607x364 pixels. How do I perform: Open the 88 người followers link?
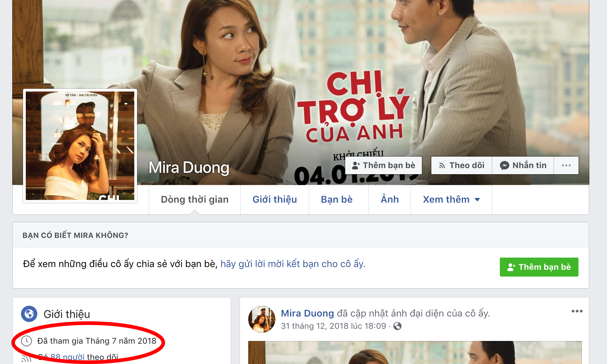coord(67,357)
